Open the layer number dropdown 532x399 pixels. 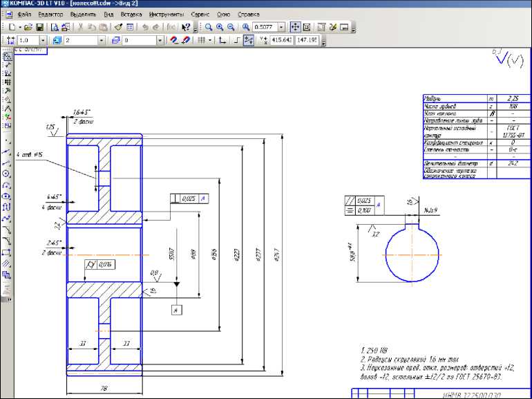pos(160,40)
